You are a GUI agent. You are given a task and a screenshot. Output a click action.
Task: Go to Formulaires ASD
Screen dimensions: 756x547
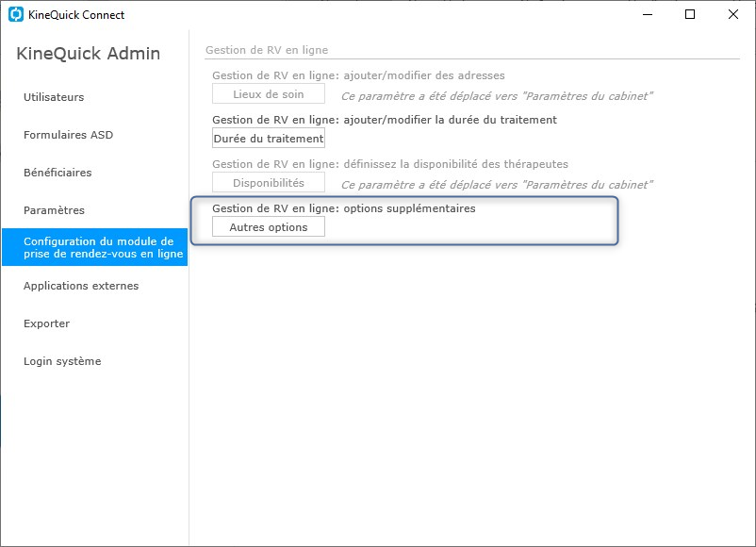(x=68, y=135)
